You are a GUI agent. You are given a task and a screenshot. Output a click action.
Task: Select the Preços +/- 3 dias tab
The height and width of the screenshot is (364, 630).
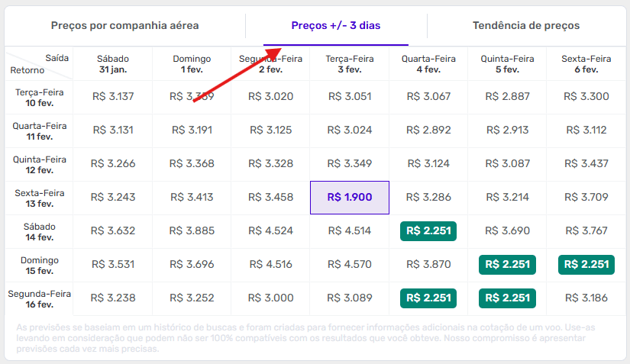(x=336, y=26)
